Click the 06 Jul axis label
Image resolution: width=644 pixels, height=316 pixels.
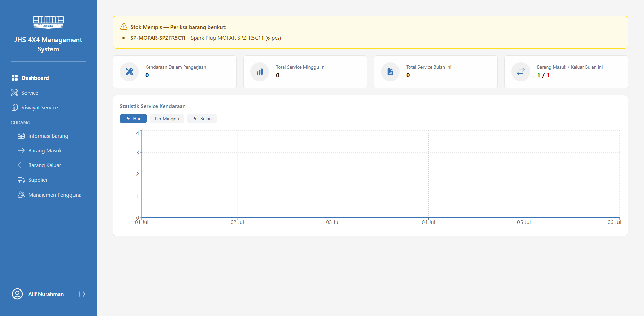[614, 222]
